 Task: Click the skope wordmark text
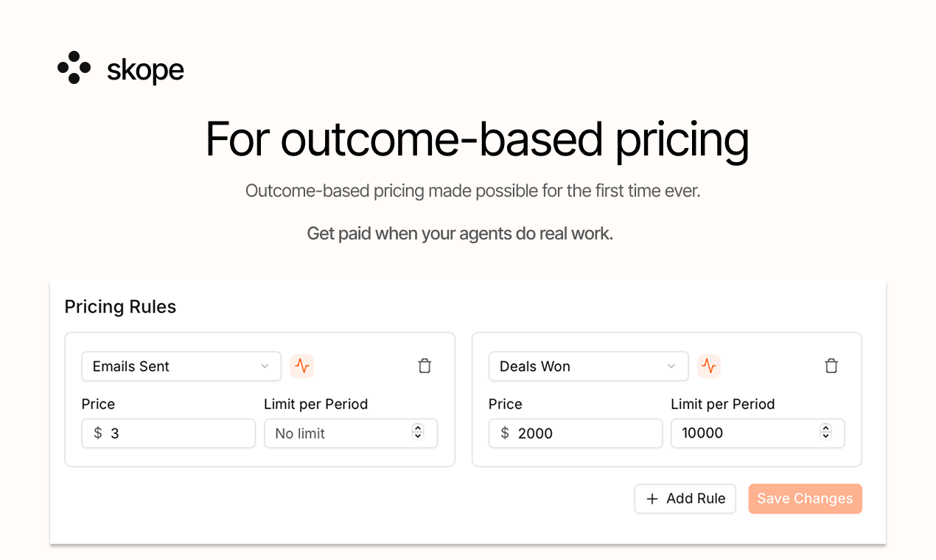145,70
